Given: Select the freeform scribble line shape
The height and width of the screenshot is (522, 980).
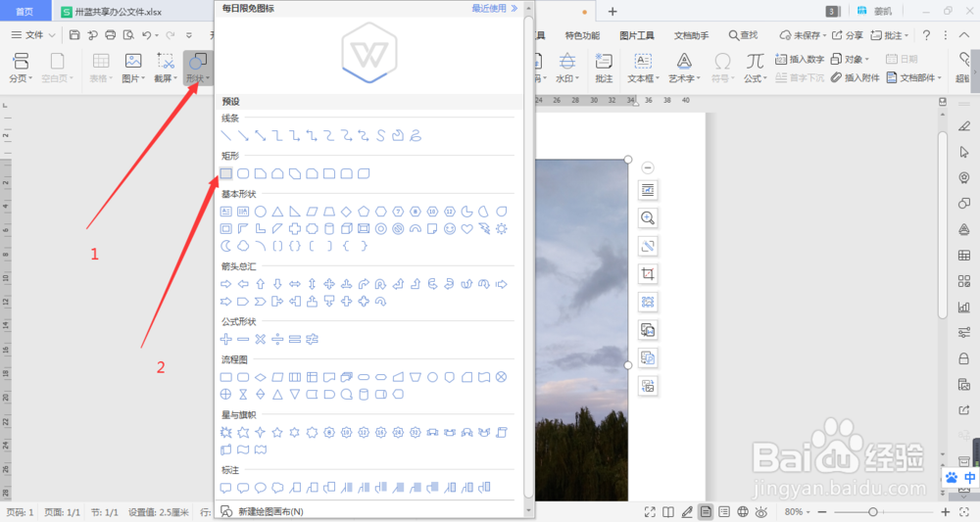Looking at the screenshot, I should 416,135.
